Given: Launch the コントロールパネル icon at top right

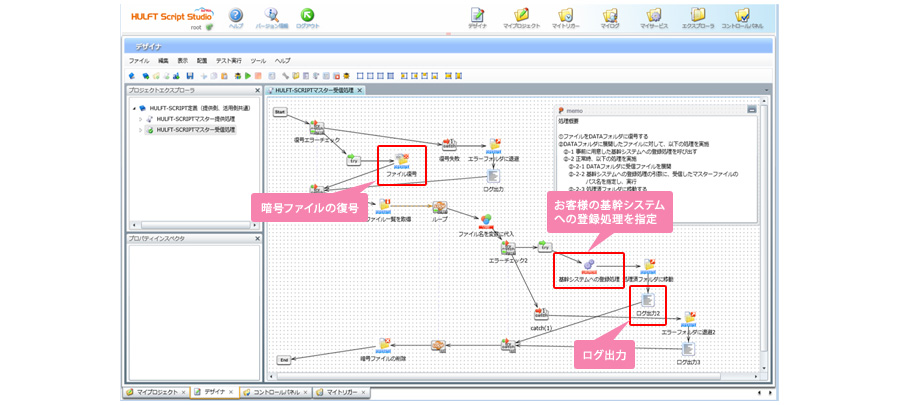Looking at the screenshot, I should pos(742,15).
